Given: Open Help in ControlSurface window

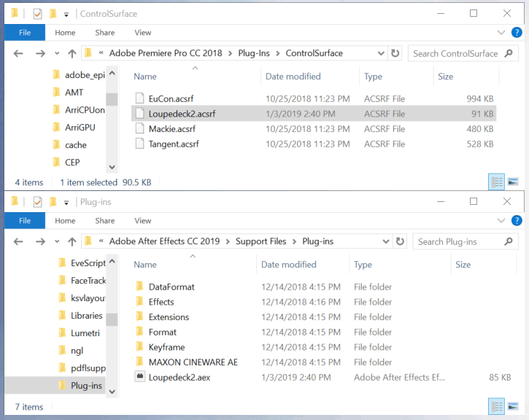Looking at the screenshot, I should point(517,33).
